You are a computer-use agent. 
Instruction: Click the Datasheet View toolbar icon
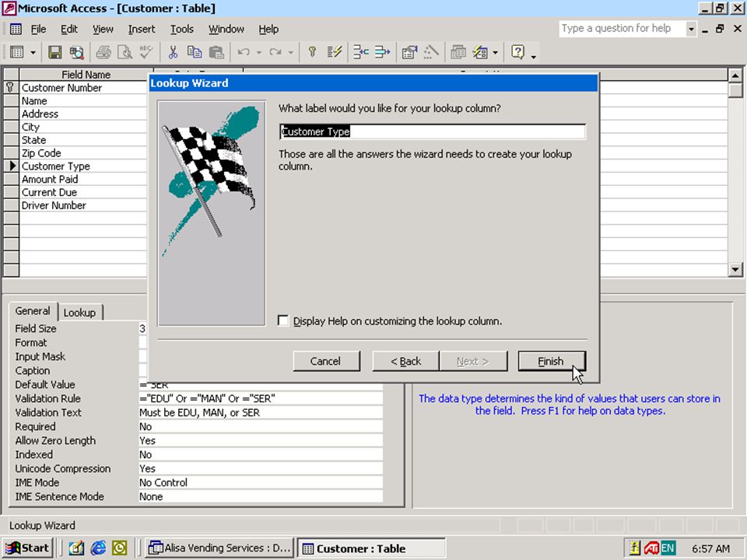pos(17,52)
